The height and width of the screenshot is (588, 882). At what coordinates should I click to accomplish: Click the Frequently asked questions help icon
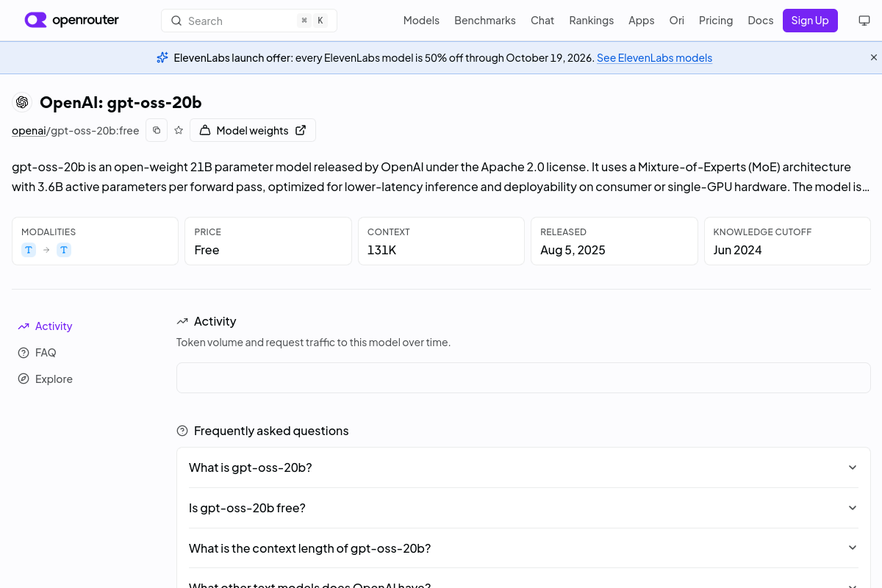pyautogui.click(x=182, y=431)
